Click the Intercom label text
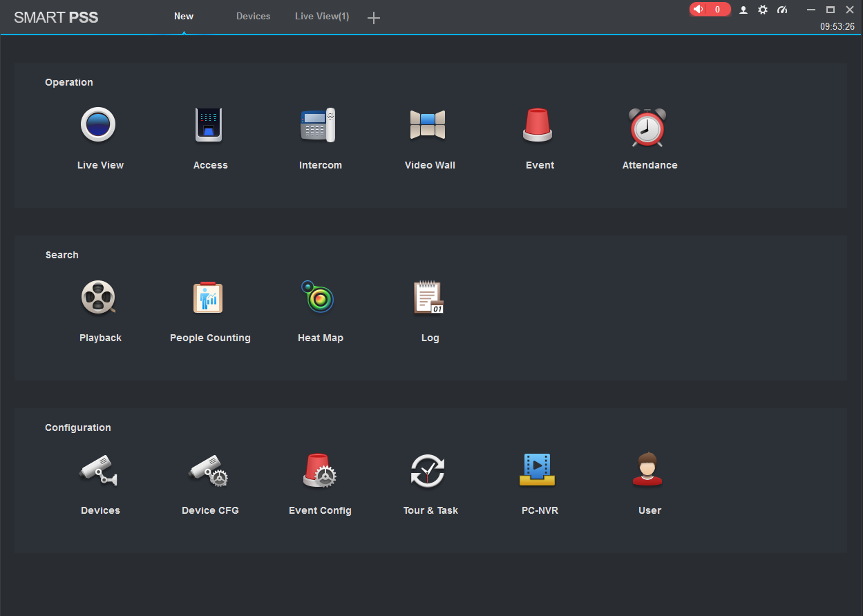Screen dimensions: 863x616 pos(321,165)
